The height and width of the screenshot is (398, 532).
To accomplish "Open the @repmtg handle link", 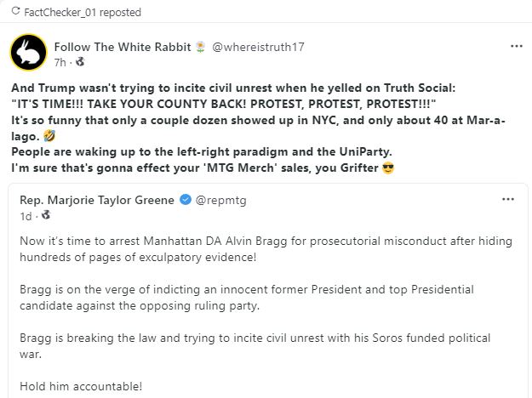I will [220, 201].
